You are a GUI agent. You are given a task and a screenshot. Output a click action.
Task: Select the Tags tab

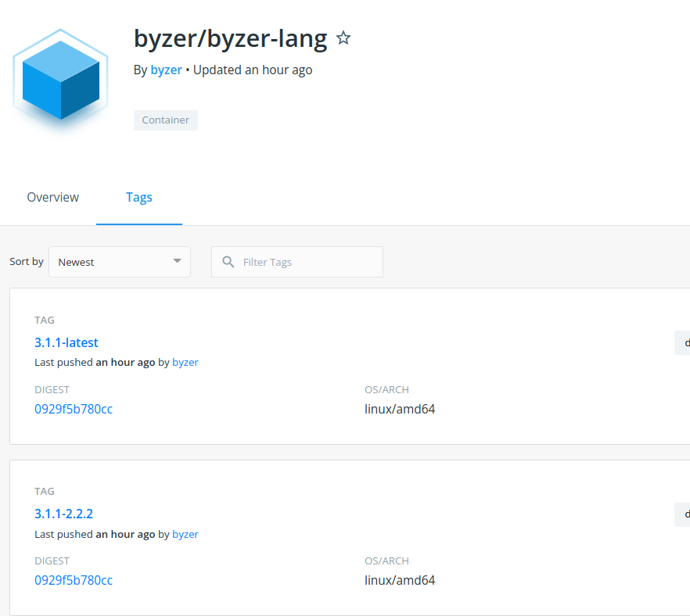[139, 198]
